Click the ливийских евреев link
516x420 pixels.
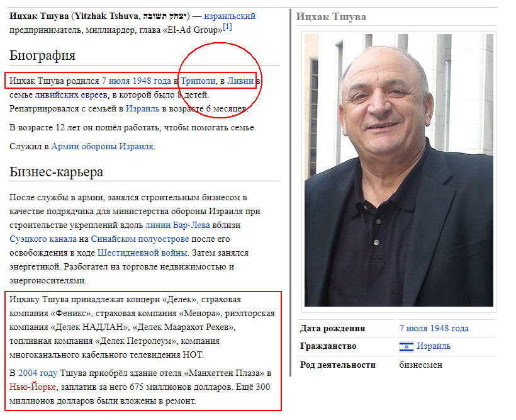(x=71, y=95)
